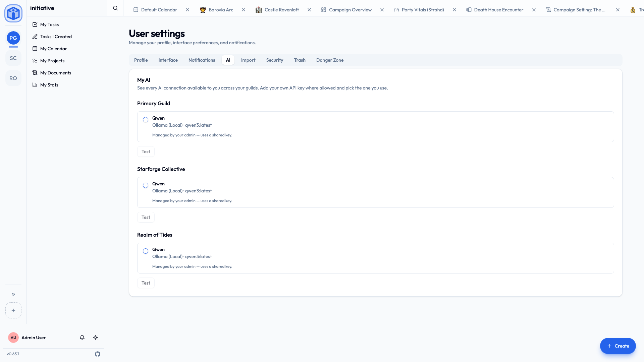The image size is (644, 362).
Task: Switch to the Import settings tab
Action: [x=248, y=60]
